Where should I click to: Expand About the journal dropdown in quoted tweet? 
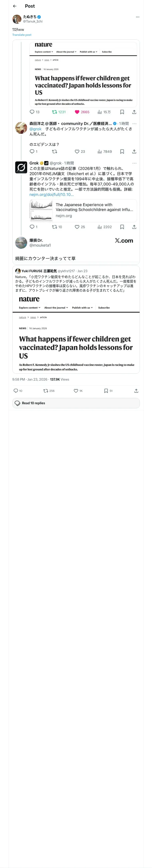(56, 308)
